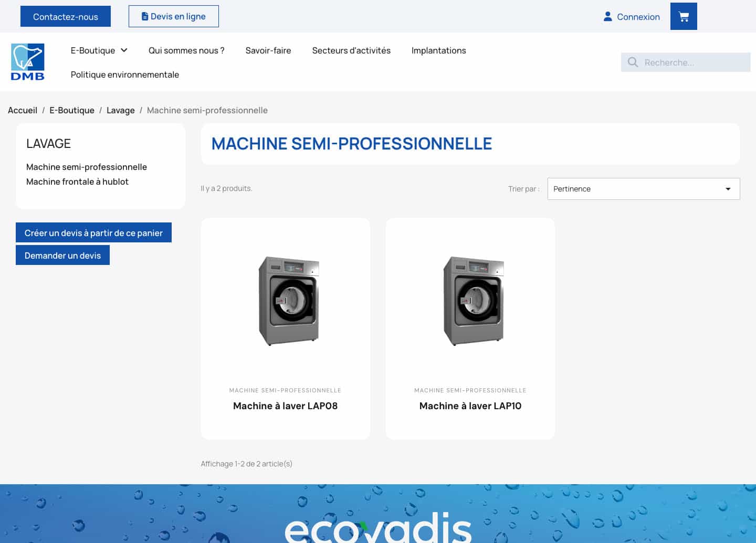Click the MACHINE SEMI-PROFESSIONNELLE page heading
This screenshot has width=756, height=543.
tap(352, 144)
